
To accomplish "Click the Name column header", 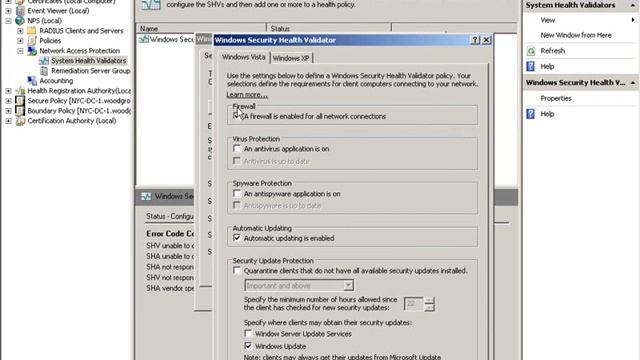I will 201,29.
